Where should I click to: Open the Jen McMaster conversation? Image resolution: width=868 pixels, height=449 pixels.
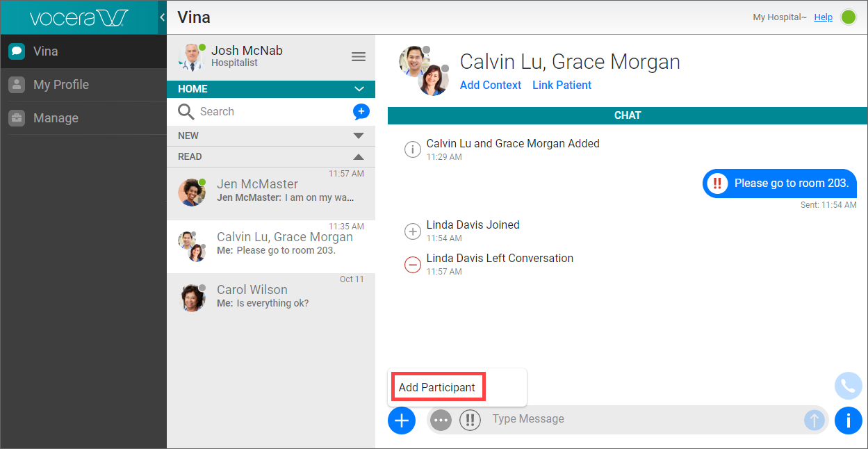tap(271, 194)
